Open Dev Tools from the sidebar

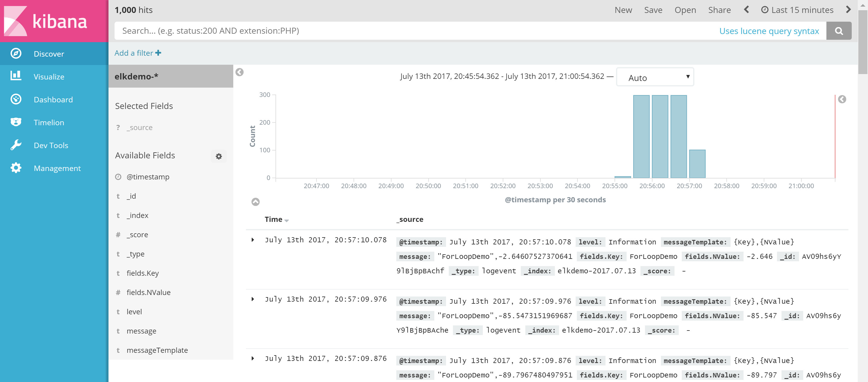[x=51, y=145]
